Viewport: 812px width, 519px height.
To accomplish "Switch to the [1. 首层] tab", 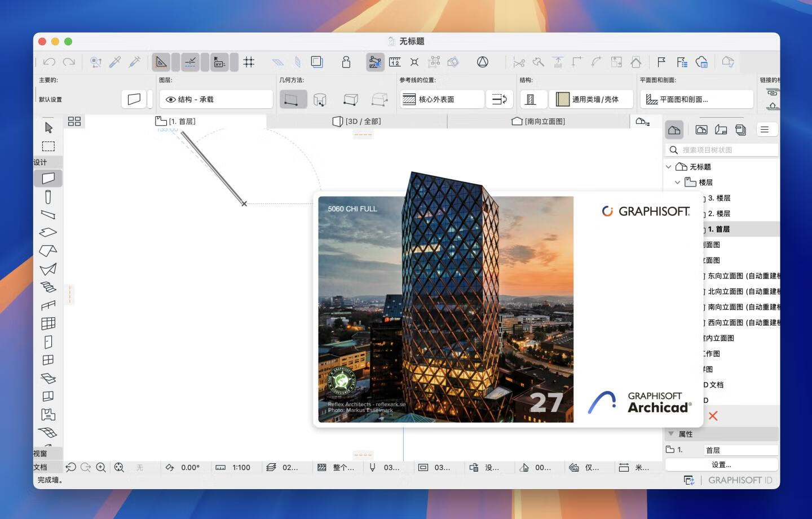I will [x=175, y=121].
